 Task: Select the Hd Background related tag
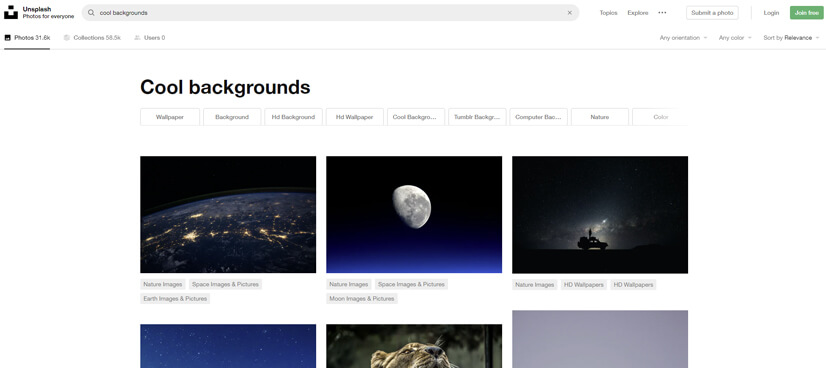[x=293, y=117]
